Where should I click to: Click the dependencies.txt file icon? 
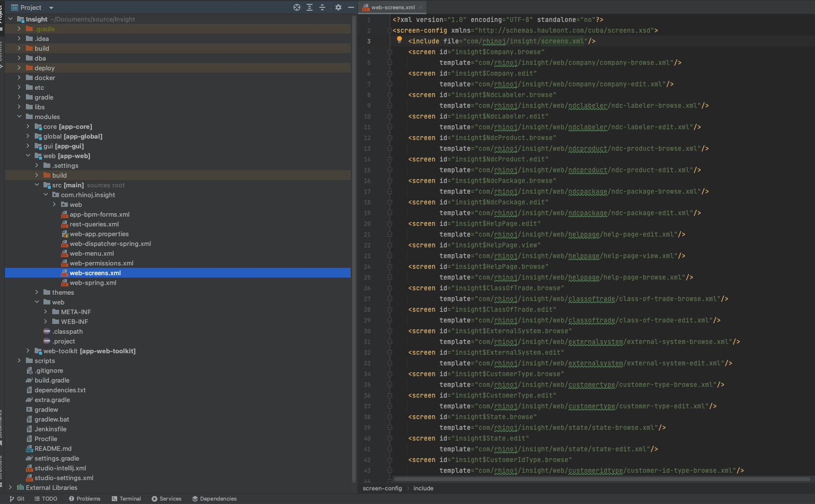(29, 390)
